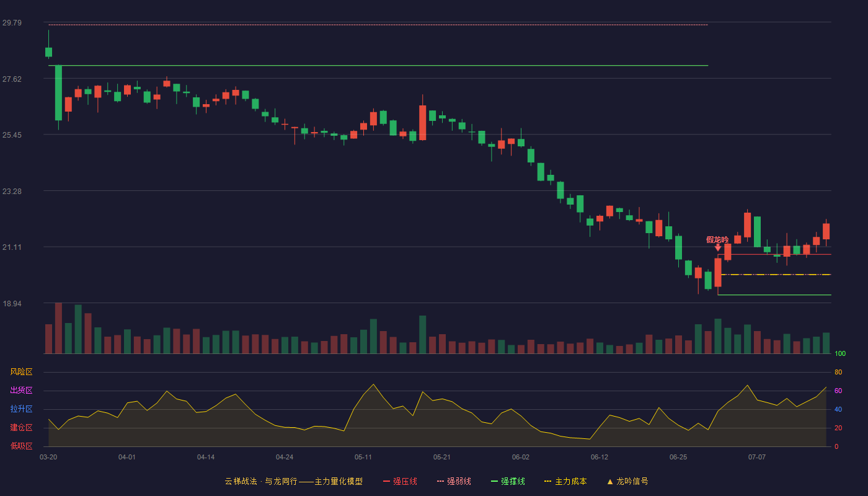Screen dimensions: 868x496
Task: Toggle the 强撑线 legend series
Action: 508,482
